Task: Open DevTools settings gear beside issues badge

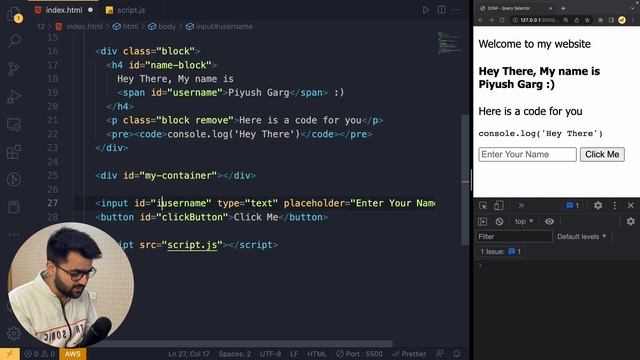Action: pyautogui.click(x=598, y=206)
